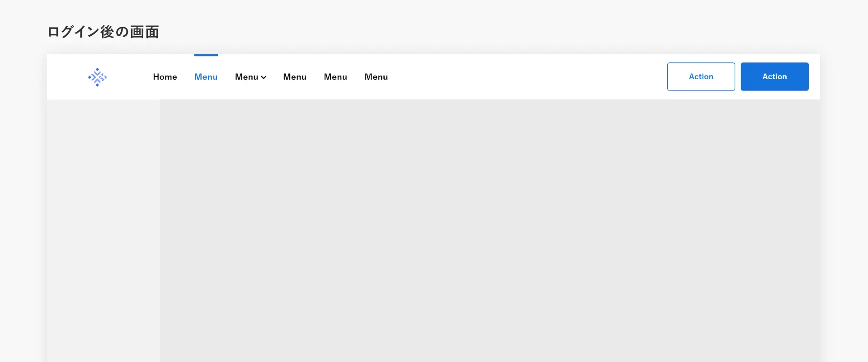Viewport: 868px width, 362px height.
Task: Click the page background right of the heading
Action: click(x=452, y=32)
